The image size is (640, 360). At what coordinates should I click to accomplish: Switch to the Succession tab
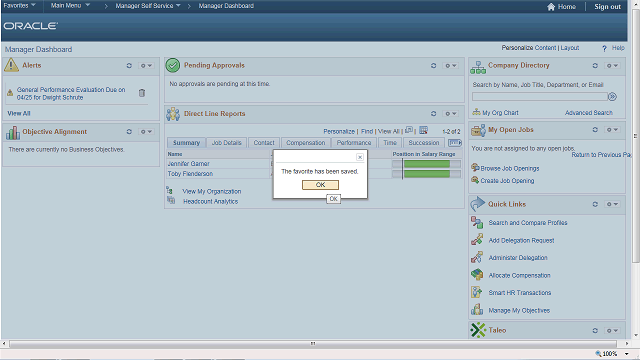[424, 142]
